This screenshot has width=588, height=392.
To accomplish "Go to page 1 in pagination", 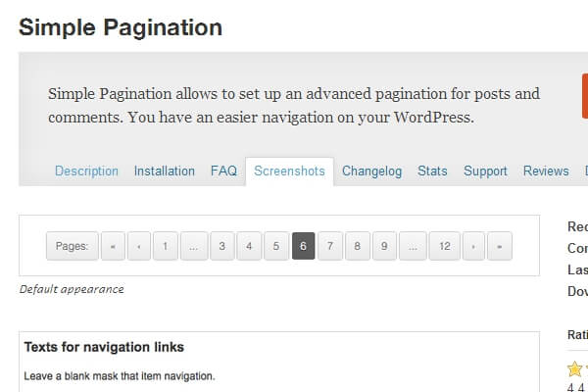I will [x=166, y=247].
